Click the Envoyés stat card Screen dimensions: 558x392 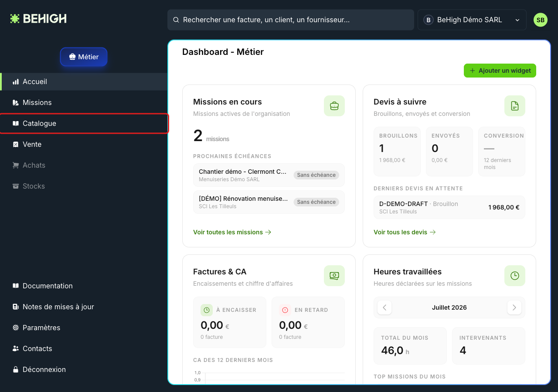click(x=449, y=152)
